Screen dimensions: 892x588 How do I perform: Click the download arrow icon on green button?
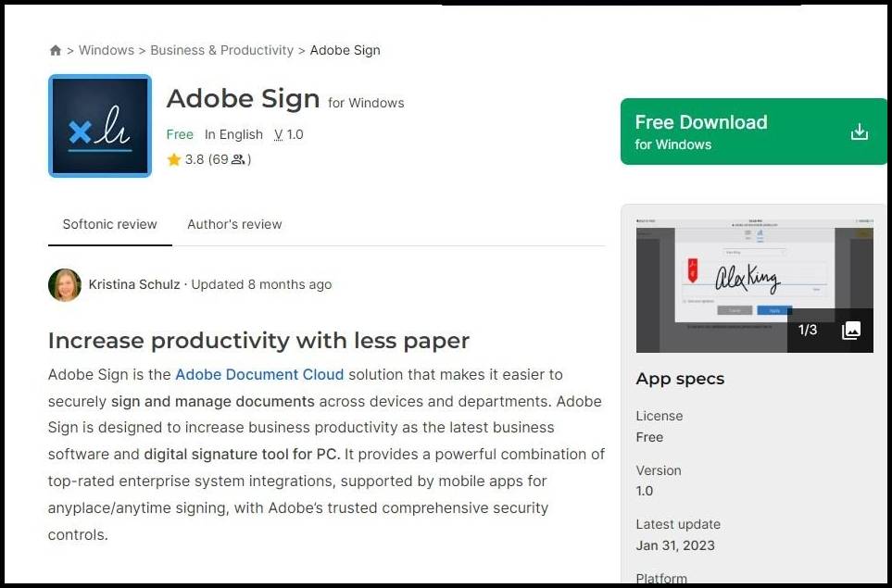click(859, 131)
